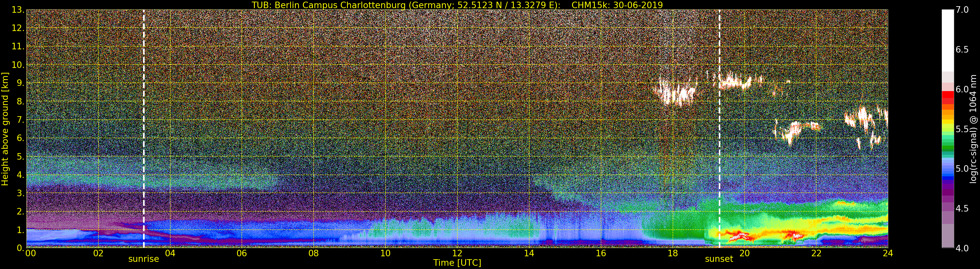Click the time axis tick '24'
The height and width of the screenshot is (269, 980).
click(x=888, y=253)
